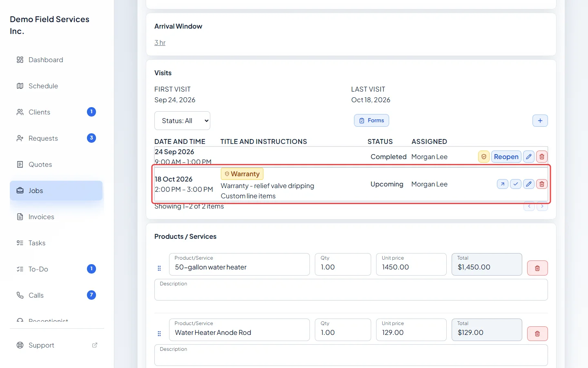Click the Upcoming status of 18 Oct visit

coord(387,184)
